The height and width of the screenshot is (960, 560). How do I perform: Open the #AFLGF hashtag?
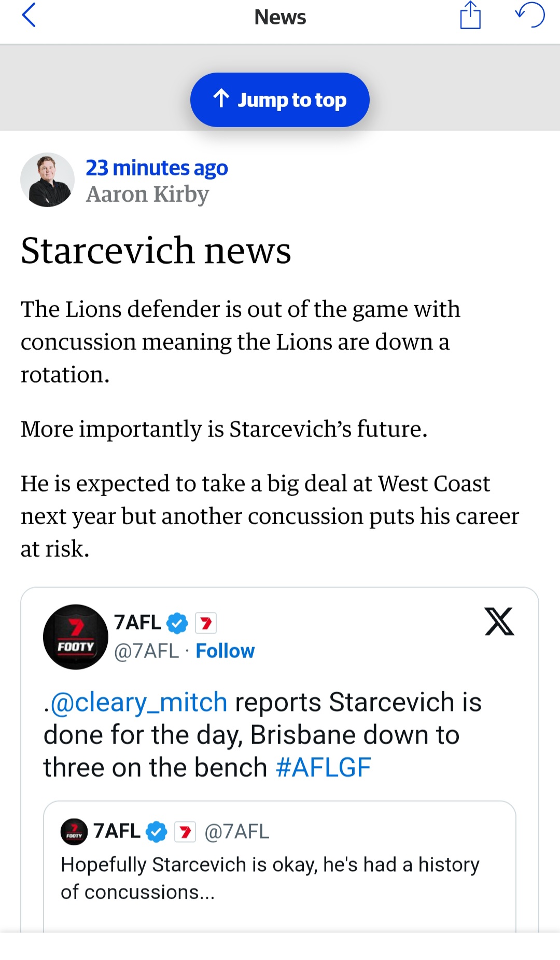[324, 767]
